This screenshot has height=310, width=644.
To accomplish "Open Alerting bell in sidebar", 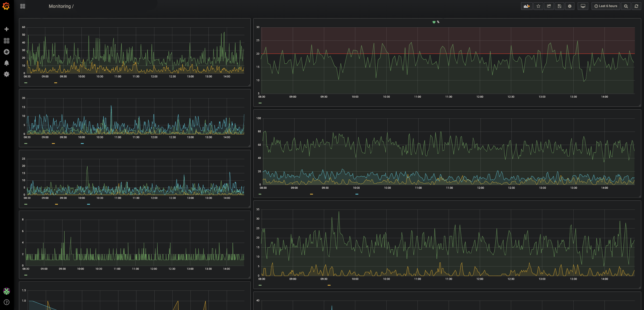I will pos(7,63).
